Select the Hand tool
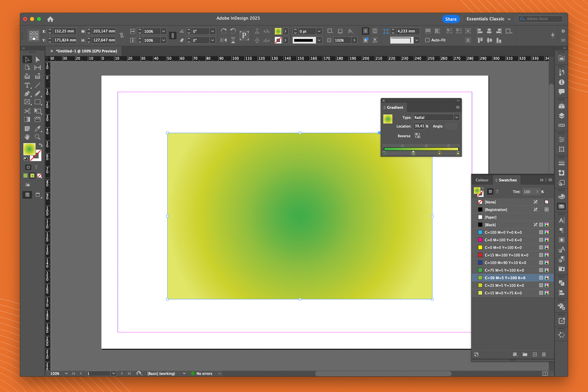The width and height of the screenshot is (588, 392). [x=27, y=137]
